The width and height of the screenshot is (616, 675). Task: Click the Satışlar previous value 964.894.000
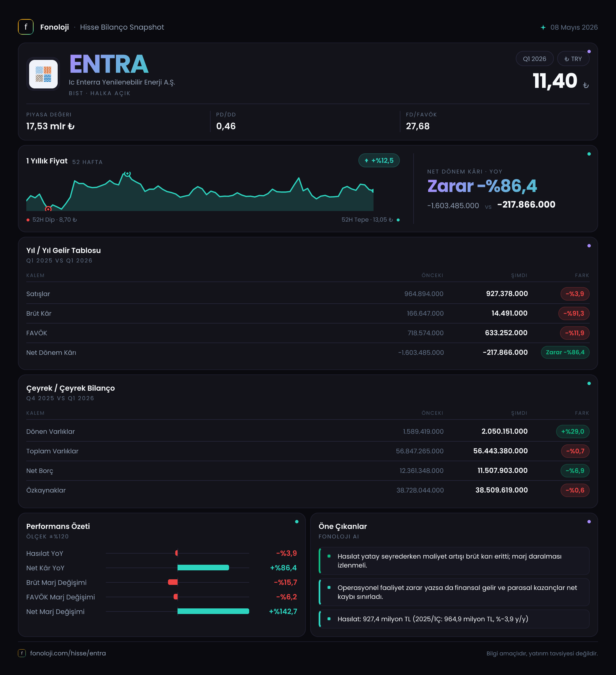pyautogui.click(x=424, y=294)
